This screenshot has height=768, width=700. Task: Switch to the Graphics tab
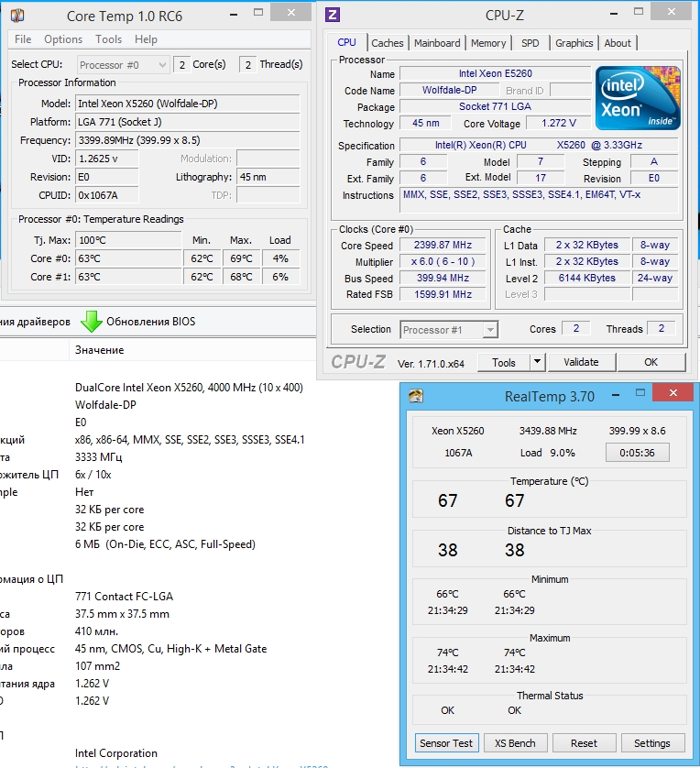(574, 43)
